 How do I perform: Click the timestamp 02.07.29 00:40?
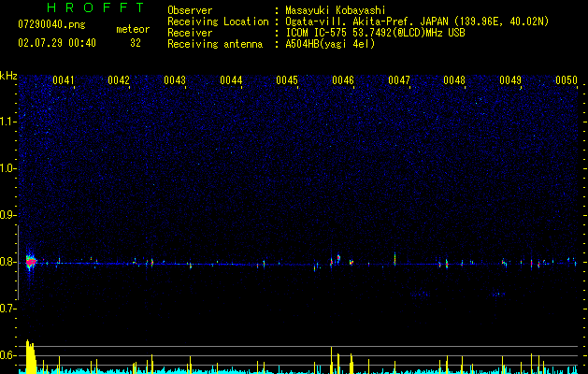57,43
